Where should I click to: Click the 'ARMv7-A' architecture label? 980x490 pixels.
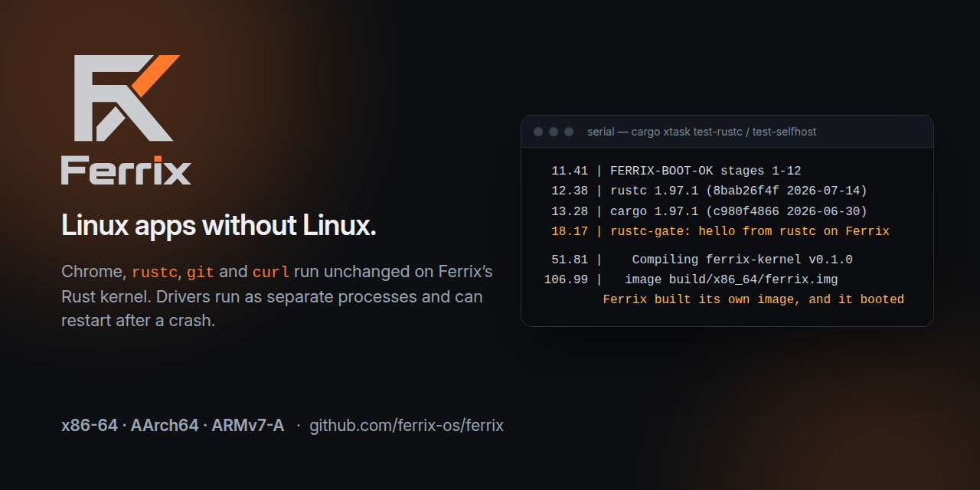pos(248,425)
